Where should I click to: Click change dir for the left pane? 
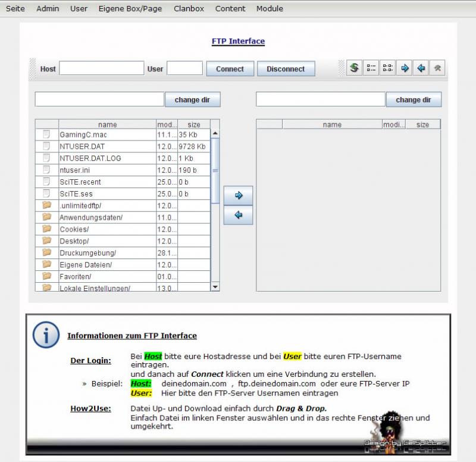(x=192, y=99)
